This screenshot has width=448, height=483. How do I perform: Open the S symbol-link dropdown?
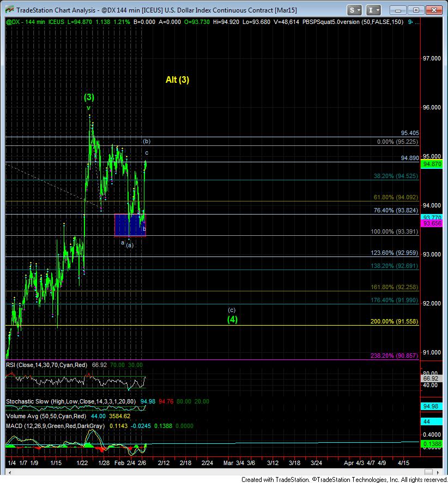click(354, 10)
